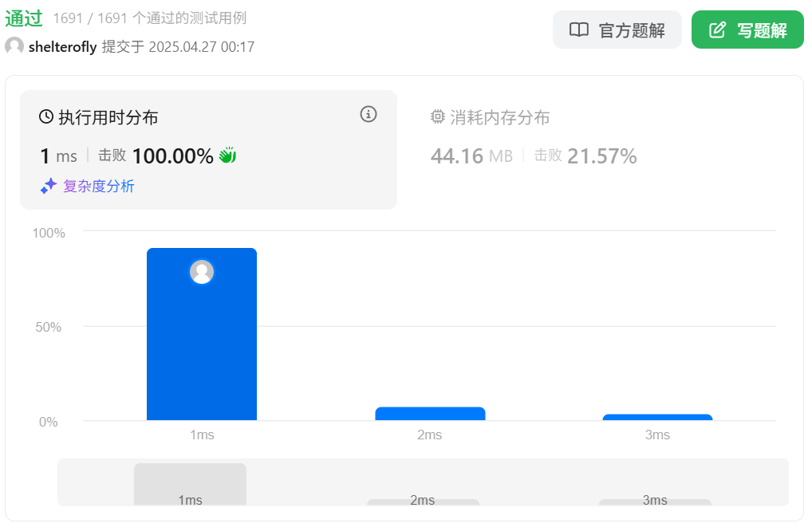Image resolution: width=812 pixels, height=531 pixels.
Task: Select the 消耗内存分布 memory distribution tab
Action: pyautogui.click(x=490, y=117)
